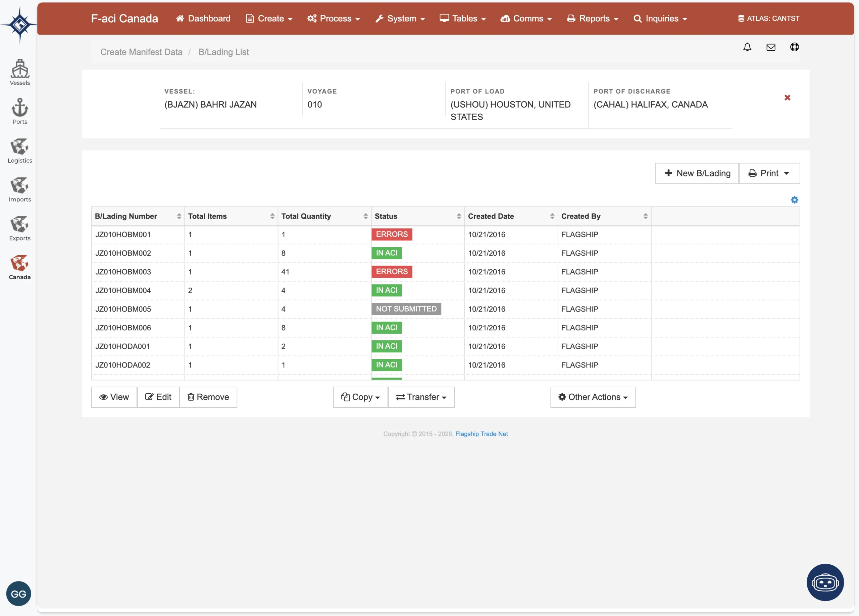Open the Logistics sidebar icon
The width and height of the screenshot is (859, 616).
pyautogui.click(x=20, y=150)
